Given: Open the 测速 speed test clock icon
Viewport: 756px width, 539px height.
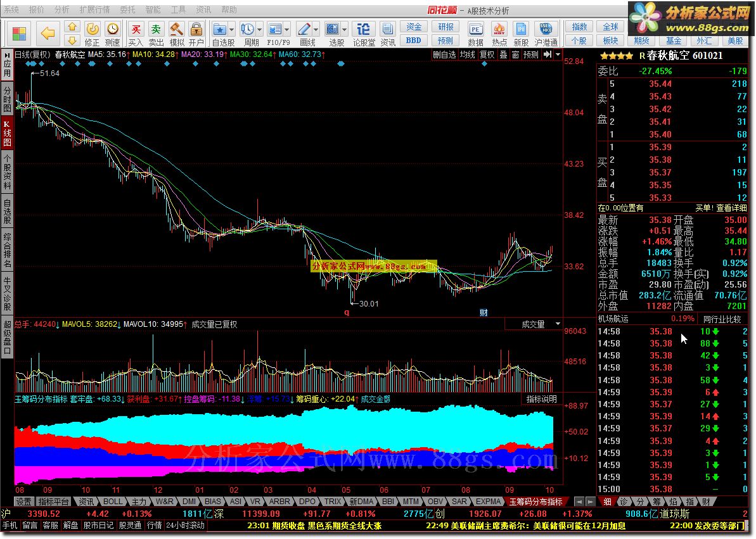Looking at the screenshot, I should pos(112,34).
